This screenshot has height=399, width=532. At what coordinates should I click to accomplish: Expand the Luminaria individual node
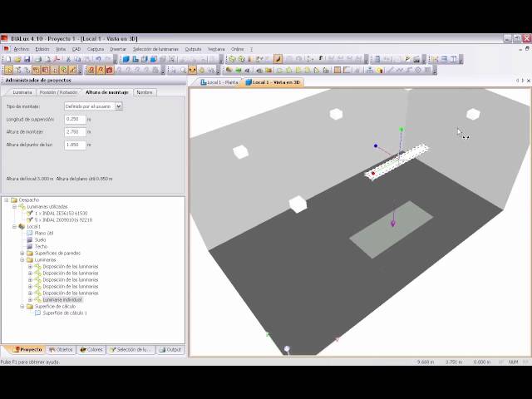pyautogui.click(x=30, y=300)
